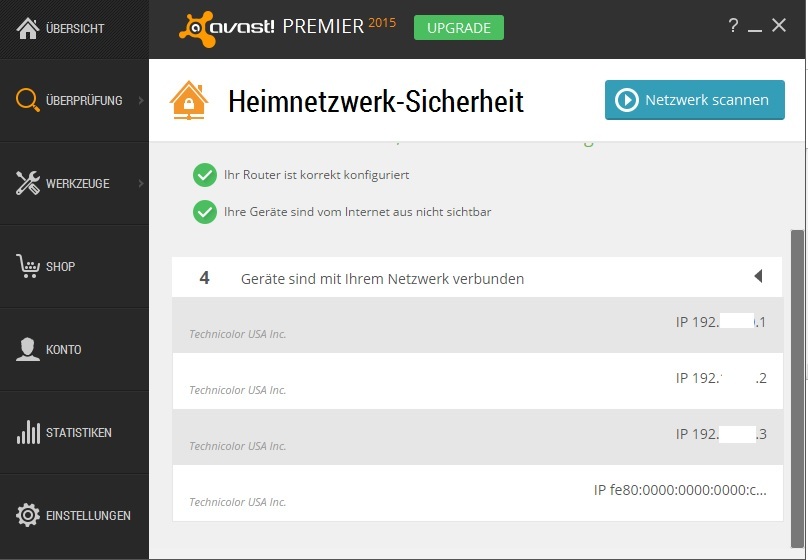The height and width of the screenshot is (560, 808).
Task: Click the home icon beside Übersicht
Action: tap(28, 28)
